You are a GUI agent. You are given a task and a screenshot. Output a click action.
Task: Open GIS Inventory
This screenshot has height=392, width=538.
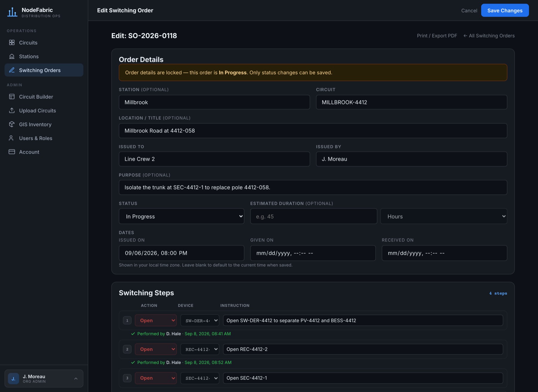[x=44, y=124]
